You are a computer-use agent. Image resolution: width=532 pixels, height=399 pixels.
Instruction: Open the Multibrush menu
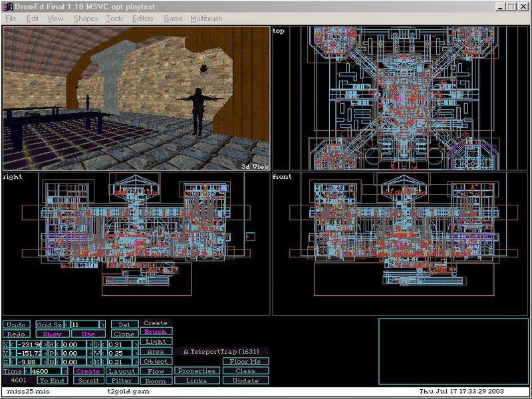pyautogui.click(x=206, y=19)
